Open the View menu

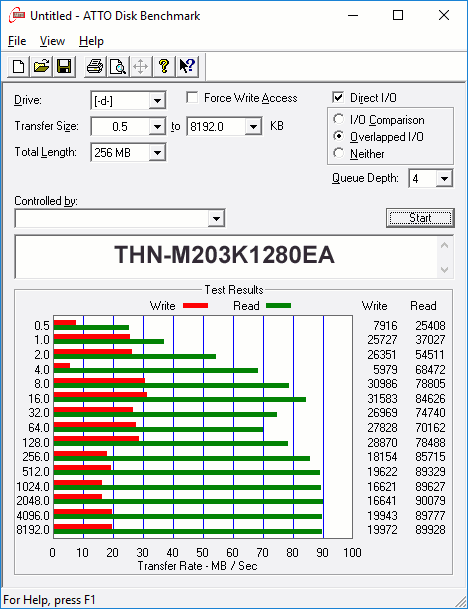52,41
